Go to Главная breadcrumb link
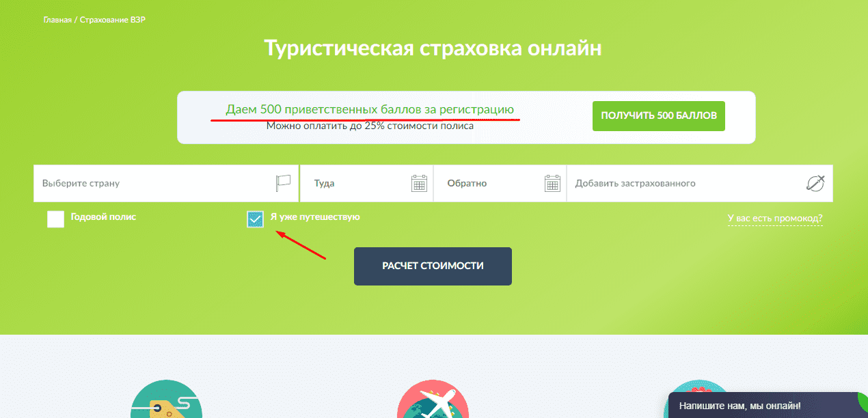 (57, 20)
